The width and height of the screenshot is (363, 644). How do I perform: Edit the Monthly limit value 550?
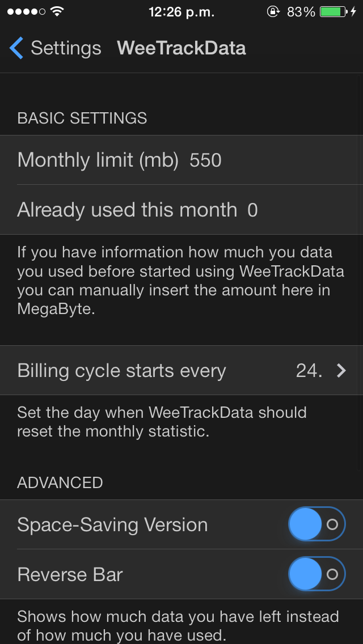click(205, 160)
